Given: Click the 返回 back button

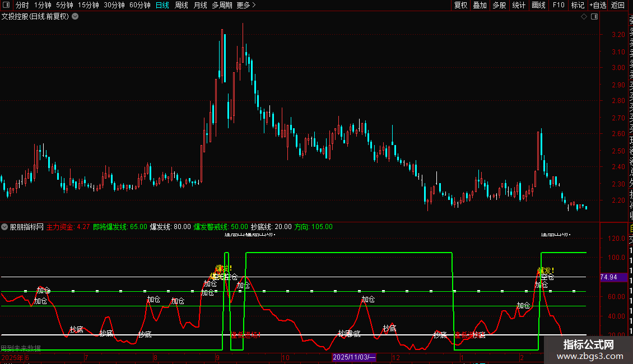Looking at the screenshot, I should pos(618,5).
